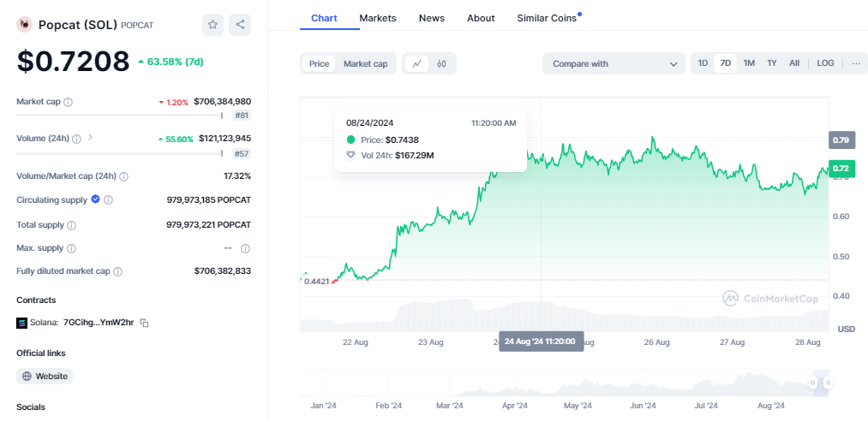
Task: Click the 27 Aug date on chart axis
Action: tap(732, 342)
